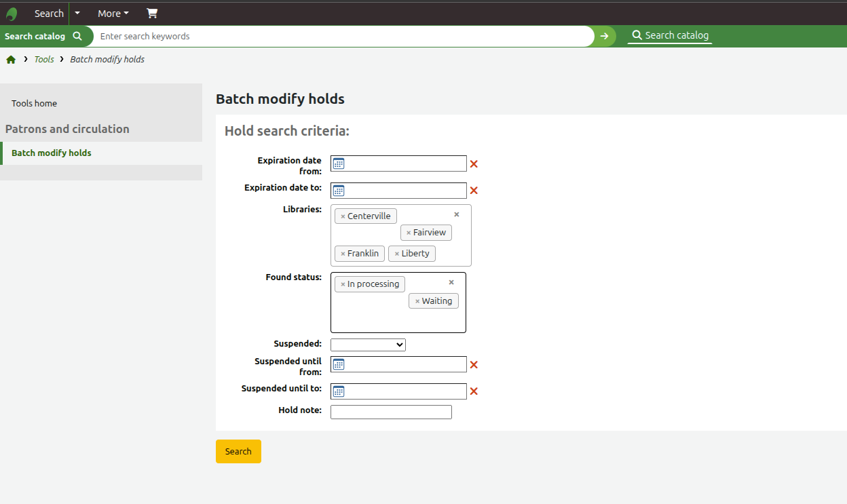This screenshot has height=504, width=847.
Task: Clear the Suspended until to field
Action: (474, 391)
